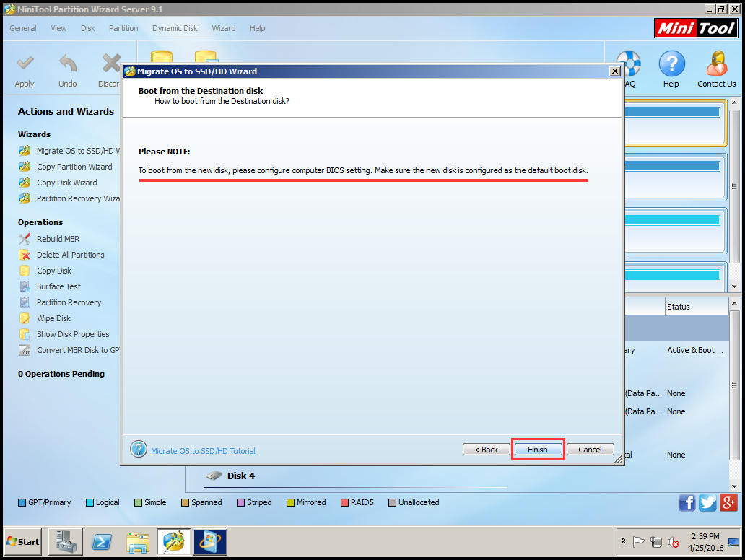
Task: Open the General menu
Action: [x=23, y=28]
